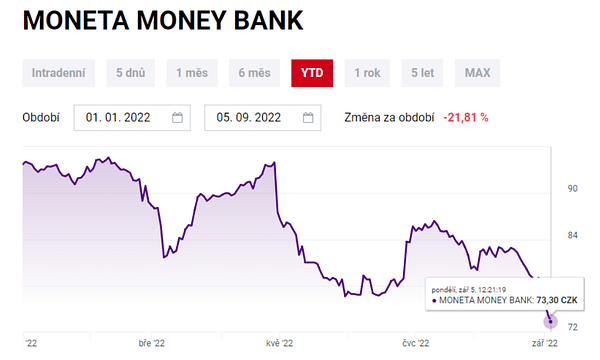Switch to the 5 dnů range
The image size is (600, 360).
130,73
